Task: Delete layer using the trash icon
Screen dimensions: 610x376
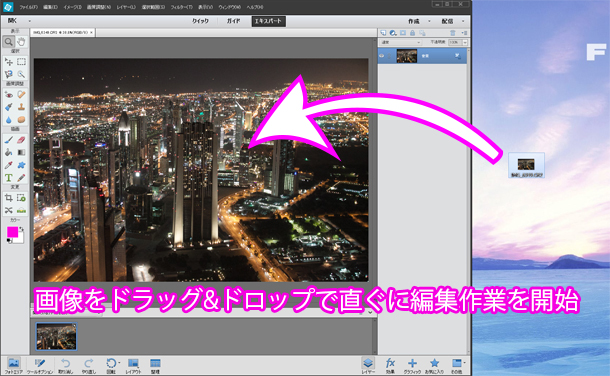Action: (452, 33)
